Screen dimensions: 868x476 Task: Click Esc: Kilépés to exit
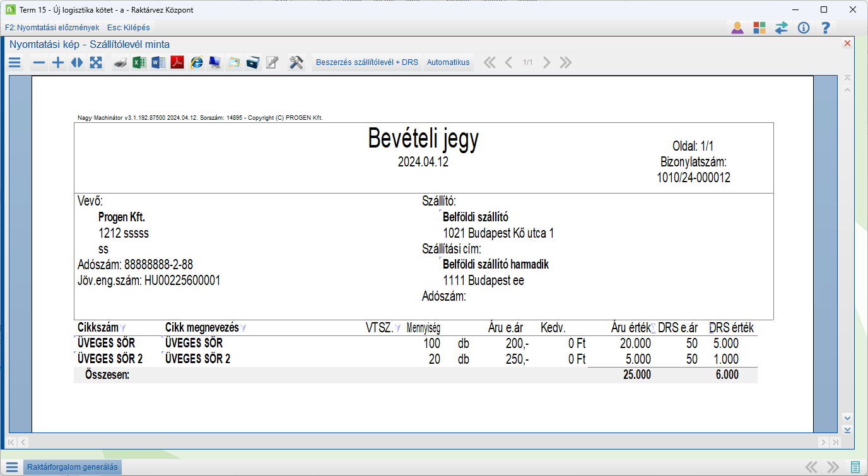click(129, 28)
